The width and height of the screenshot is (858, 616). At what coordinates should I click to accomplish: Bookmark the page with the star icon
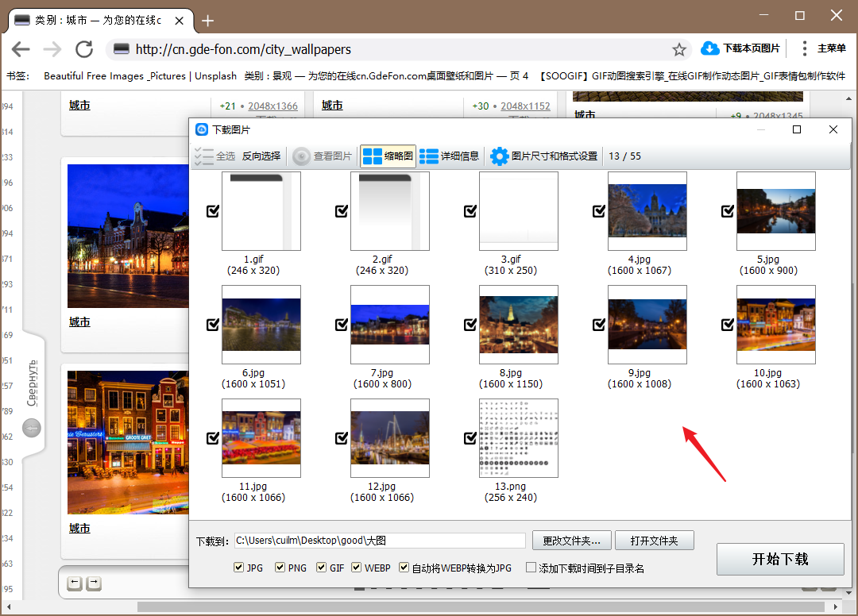point(679,50)
